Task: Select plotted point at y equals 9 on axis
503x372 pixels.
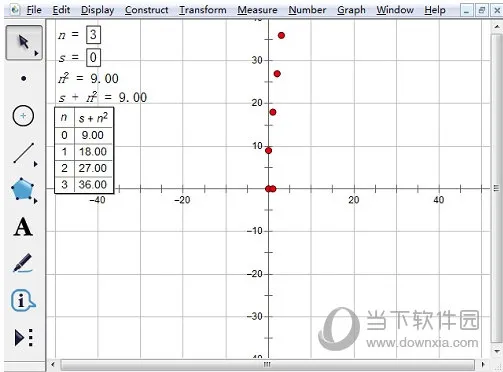Action: 268,151
